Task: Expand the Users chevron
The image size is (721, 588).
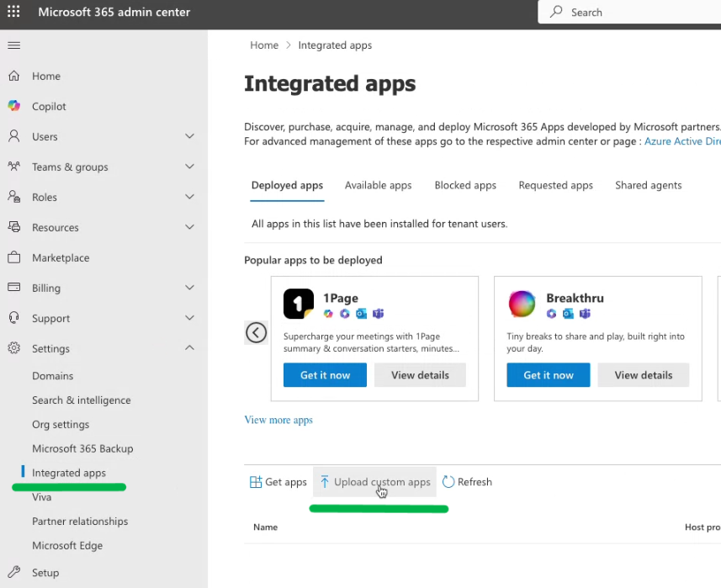Action: [x=189, y=136]
